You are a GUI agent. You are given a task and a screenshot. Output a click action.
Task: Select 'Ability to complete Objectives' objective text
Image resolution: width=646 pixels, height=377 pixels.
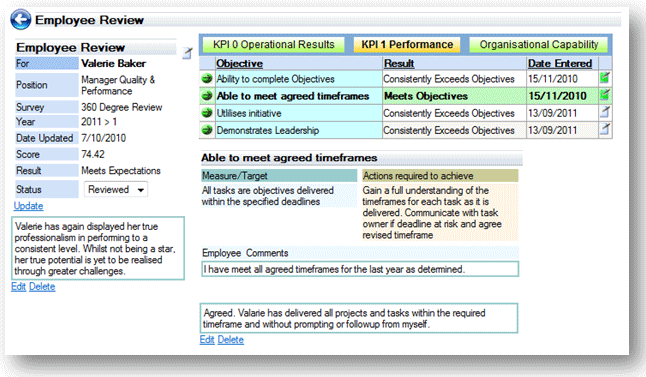point(276,79)
